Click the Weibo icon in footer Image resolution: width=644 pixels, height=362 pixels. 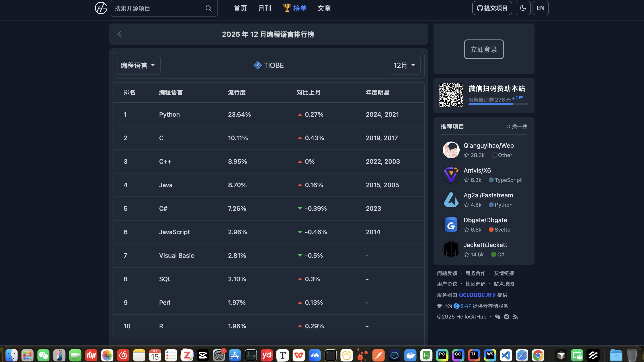(507, 317)
